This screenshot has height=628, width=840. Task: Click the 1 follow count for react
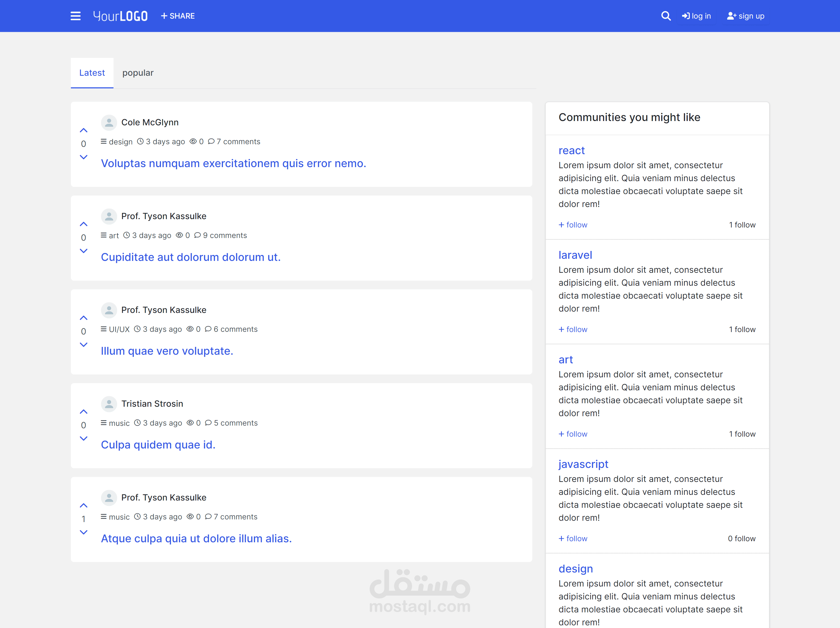742,225
